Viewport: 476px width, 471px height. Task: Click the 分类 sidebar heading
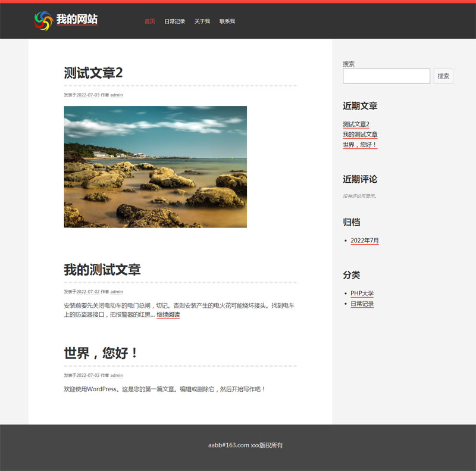[x=352, y=275]
